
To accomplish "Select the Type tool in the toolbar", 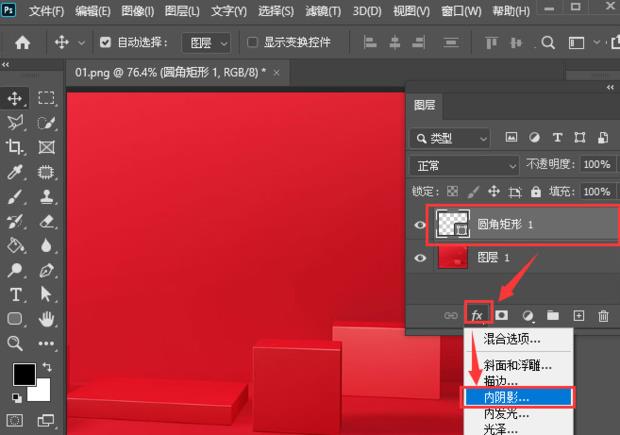I will (16, 295).
